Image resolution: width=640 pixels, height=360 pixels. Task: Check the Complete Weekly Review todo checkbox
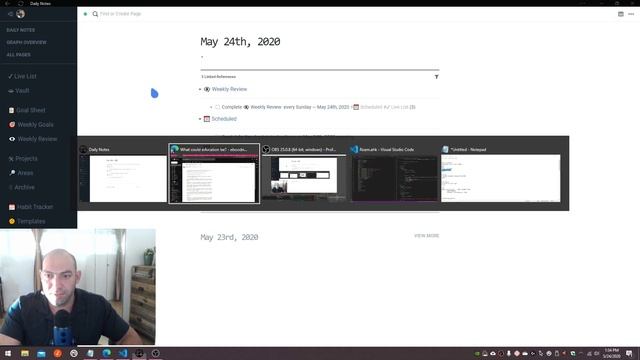coord(218,107)
